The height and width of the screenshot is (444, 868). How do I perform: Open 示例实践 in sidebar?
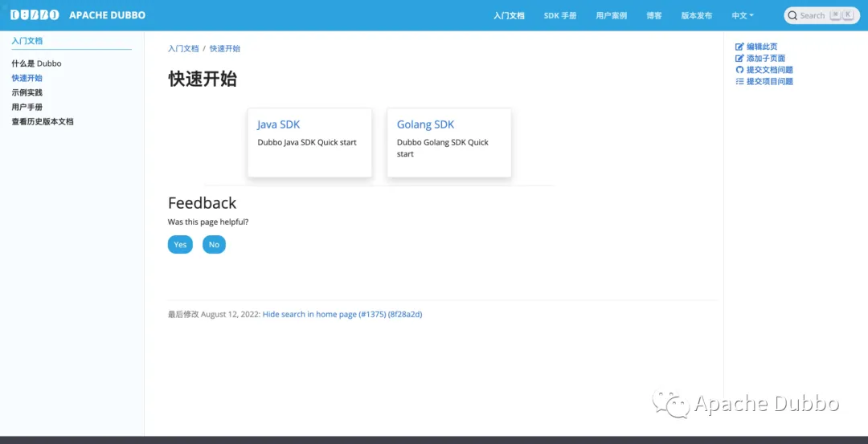tap(27, 92)
